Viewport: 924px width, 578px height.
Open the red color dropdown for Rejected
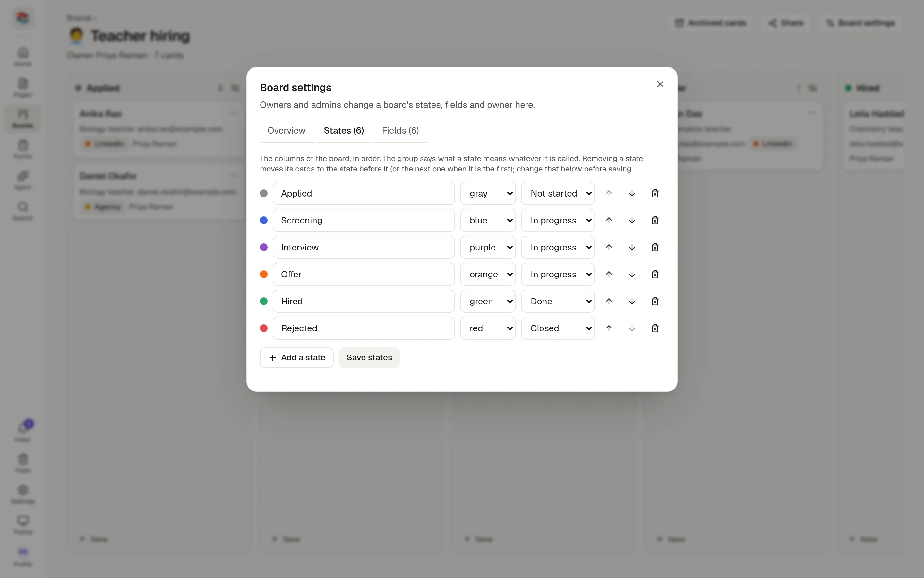[x=488, y=328]
